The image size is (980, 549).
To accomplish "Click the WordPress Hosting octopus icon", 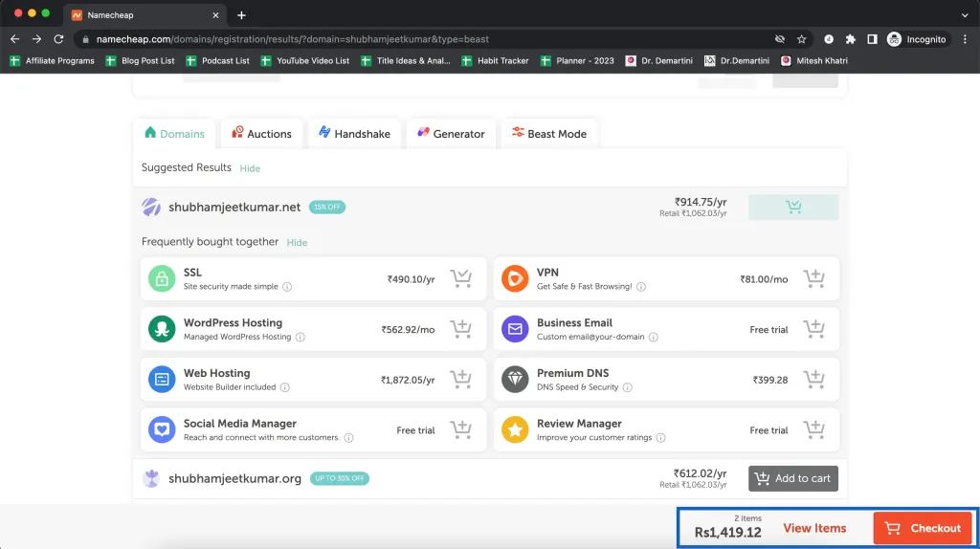I will [162, 329].
